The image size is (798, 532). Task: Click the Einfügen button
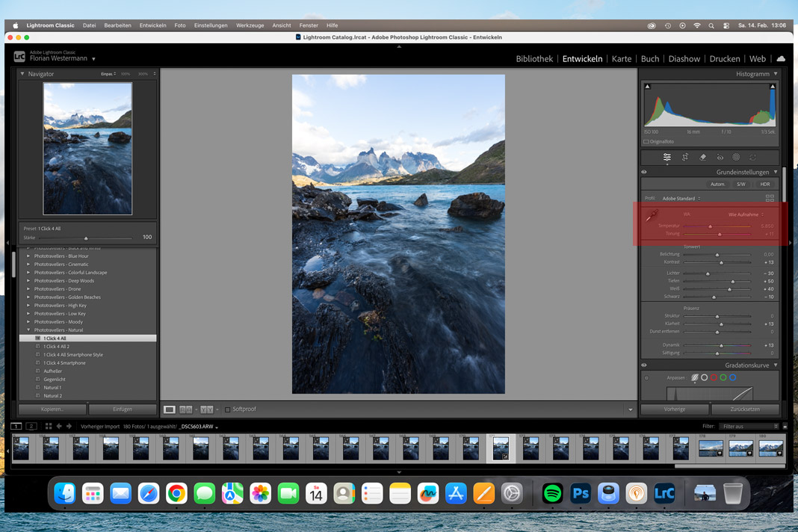click(x=123, y=409)
